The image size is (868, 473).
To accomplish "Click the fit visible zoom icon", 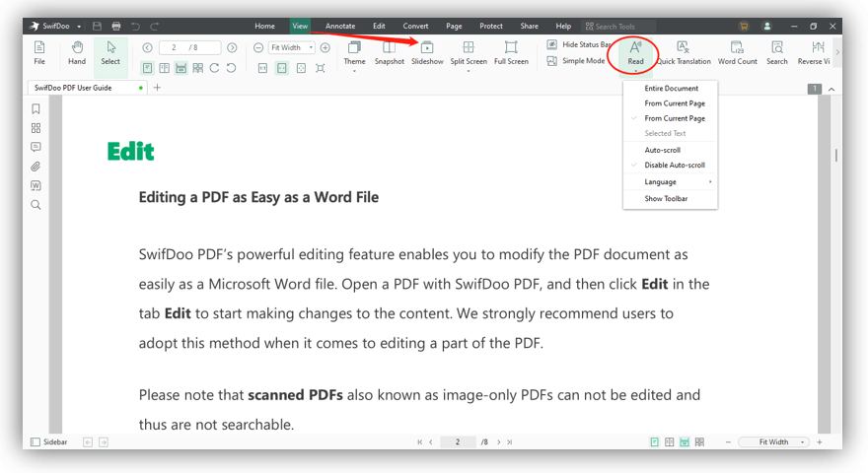I will [320, 68].
